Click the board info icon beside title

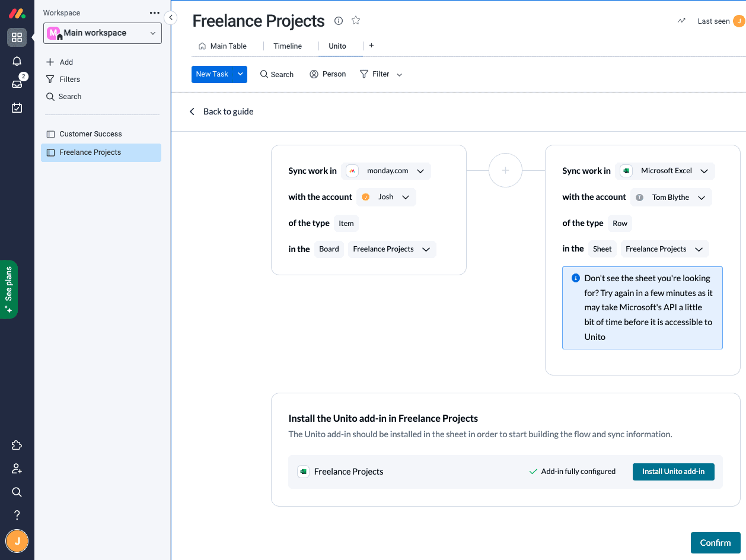click(x=339, y=21)
